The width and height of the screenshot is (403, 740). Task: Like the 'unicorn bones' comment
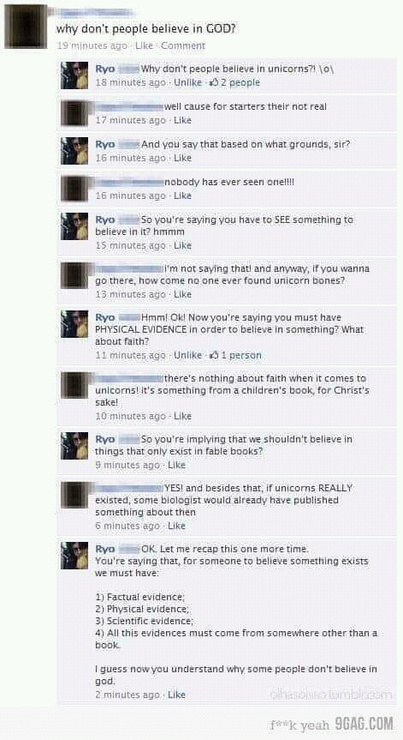coord(183,294)
